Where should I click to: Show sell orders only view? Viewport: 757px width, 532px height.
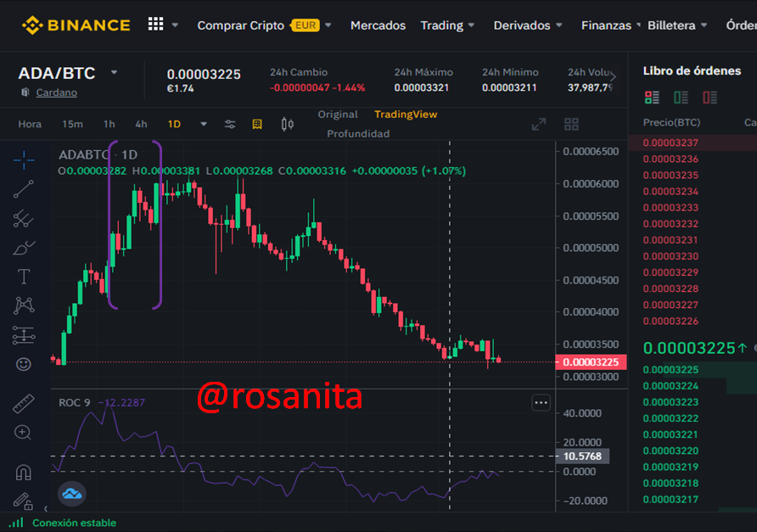(x=709, y=97)
